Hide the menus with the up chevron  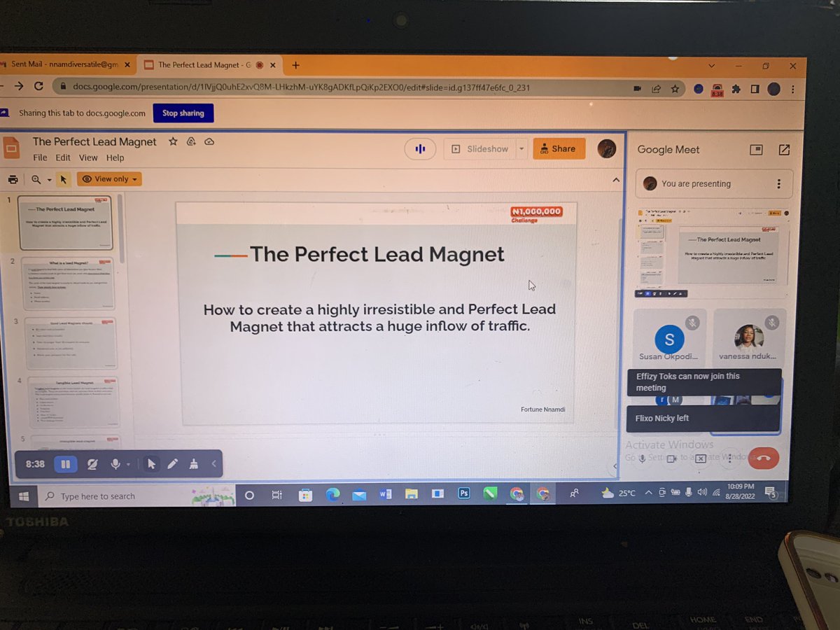click(x=615, y=180)
